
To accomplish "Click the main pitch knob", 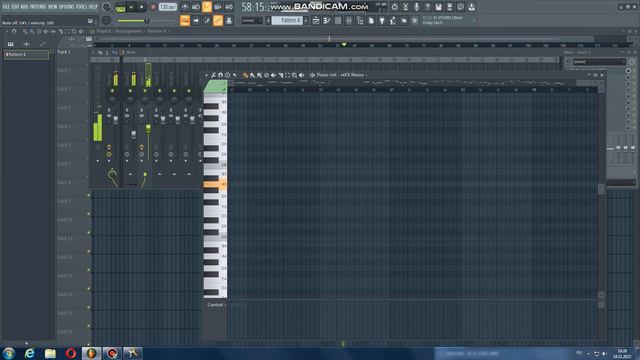I will click(x=106, y=20).
